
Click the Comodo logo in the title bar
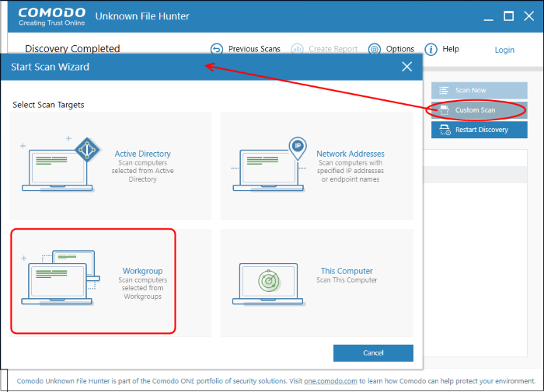52,16
